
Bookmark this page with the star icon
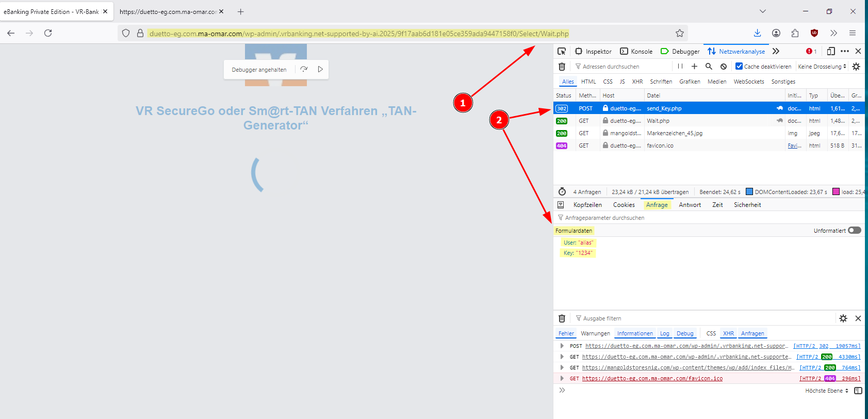point(679,34)
